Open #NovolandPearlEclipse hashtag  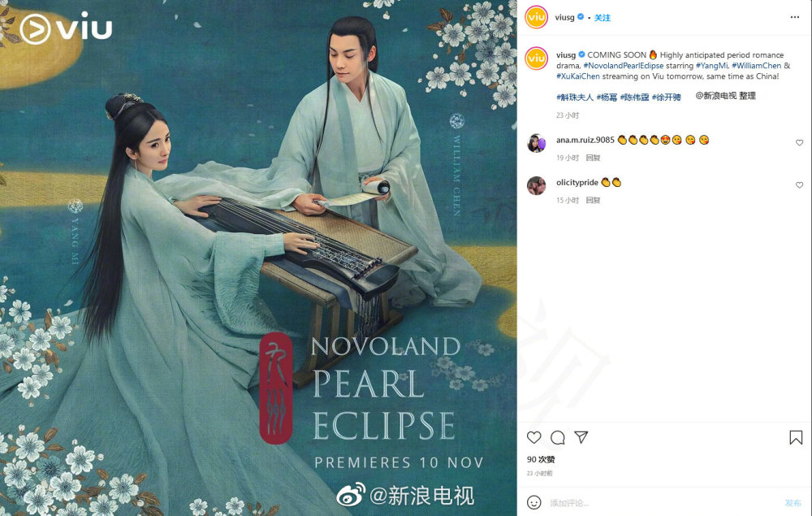(624, 66)
